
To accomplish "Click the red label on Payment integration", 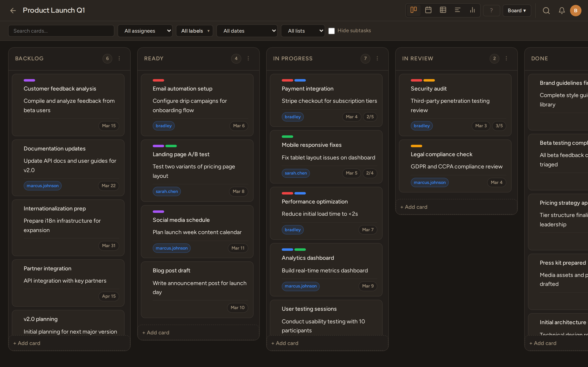I will [x=287, y=80].
